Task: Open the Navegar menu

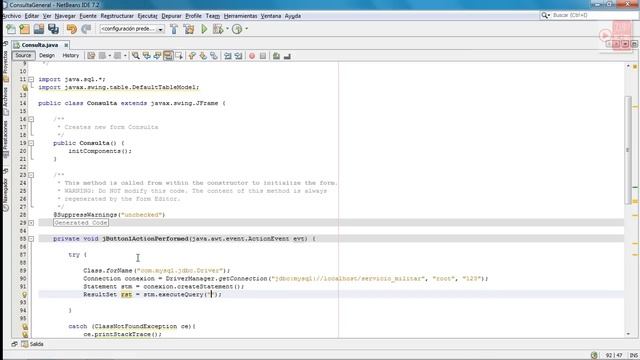Action: tap(65, 16)
